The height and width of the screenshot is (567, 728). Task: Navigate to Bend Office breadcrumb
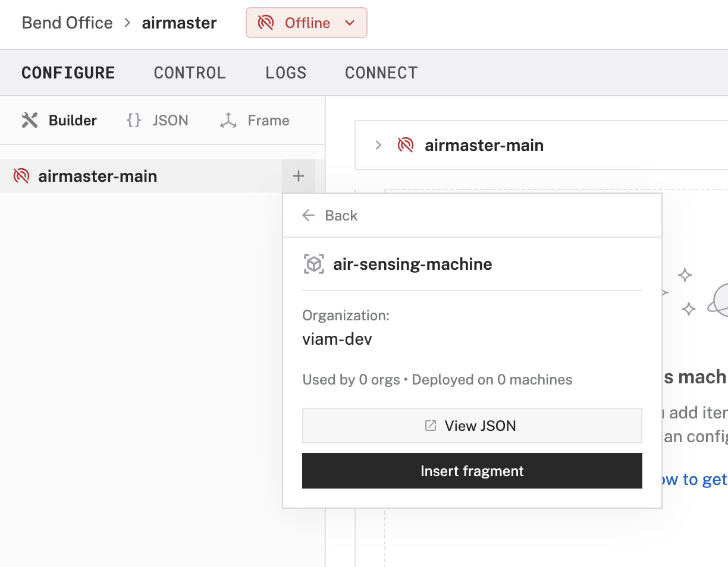tap(67, 23)
